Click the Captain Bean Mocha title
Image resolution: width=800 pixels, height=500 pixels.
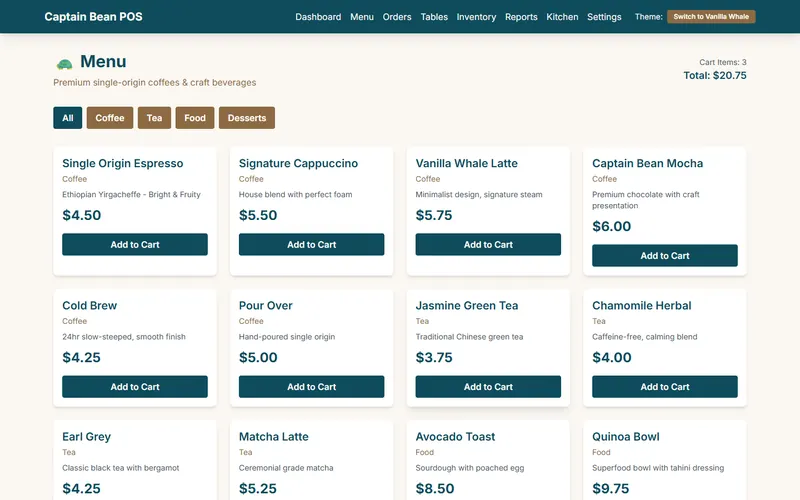(647, 163)
